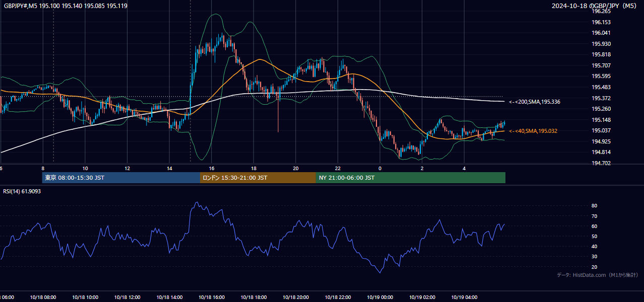Viewport: 644px width, 302px height.
Task: Click the long red wick candle near 19:00
Action: click(278, 112)
